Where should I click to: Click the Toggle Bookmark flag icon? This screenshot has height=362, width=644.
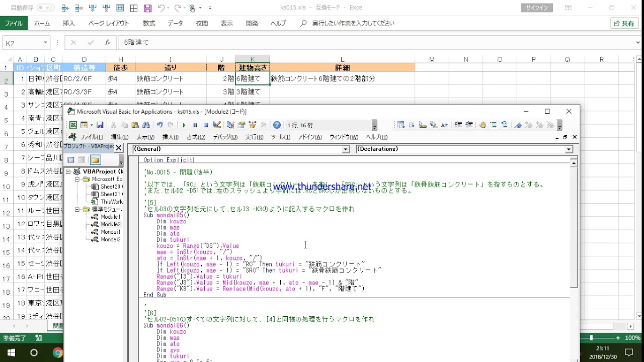click(518, 125)
